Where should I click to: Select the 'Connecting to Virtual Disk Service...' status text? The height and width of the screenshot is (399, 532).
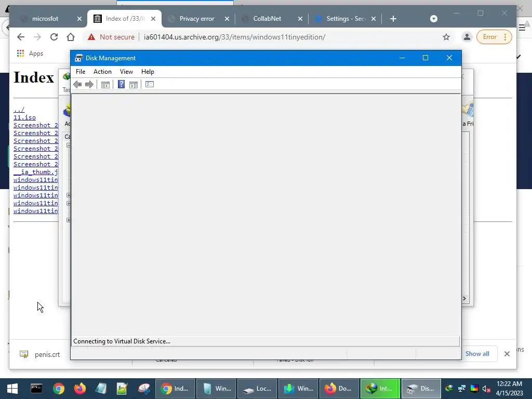tap(122, 341)
